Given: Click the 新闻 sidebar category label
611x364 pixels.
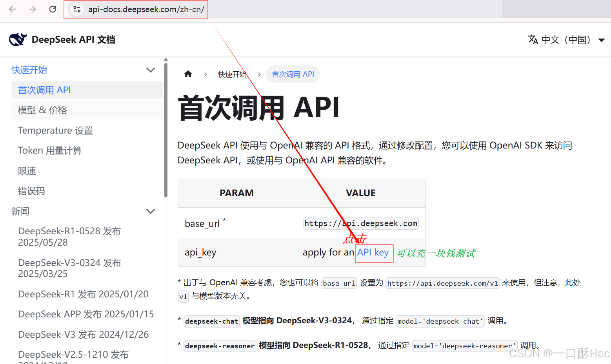Looking at the screenshot, I should pos(20,212).
